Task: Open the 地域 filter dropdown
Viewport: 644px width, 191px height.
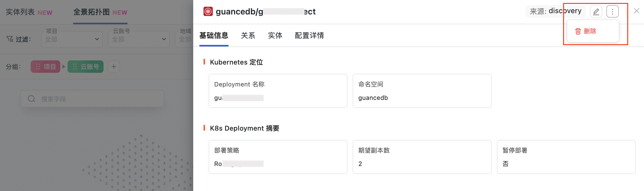Action: (184, 39)
